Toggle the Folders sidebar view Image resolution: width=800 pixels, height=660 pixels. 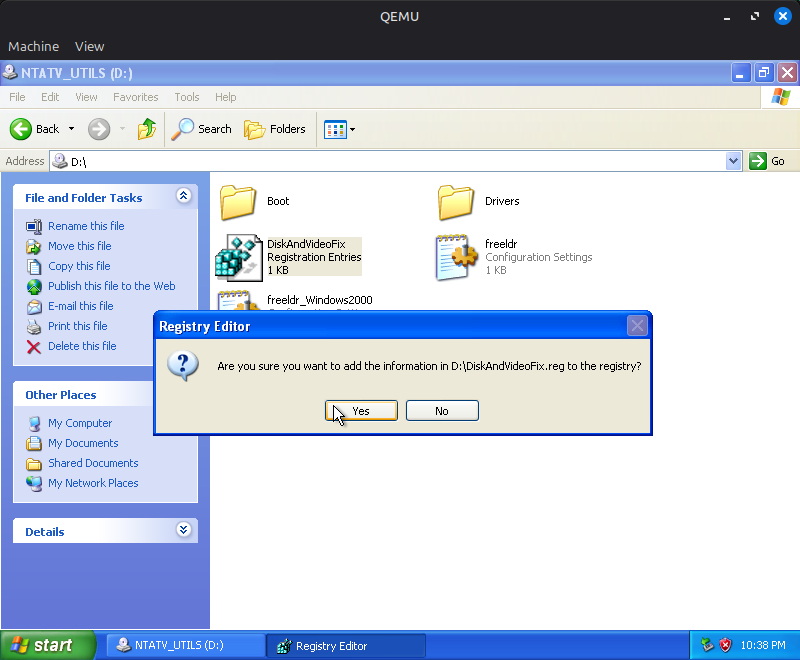click(x=275, y=128)
